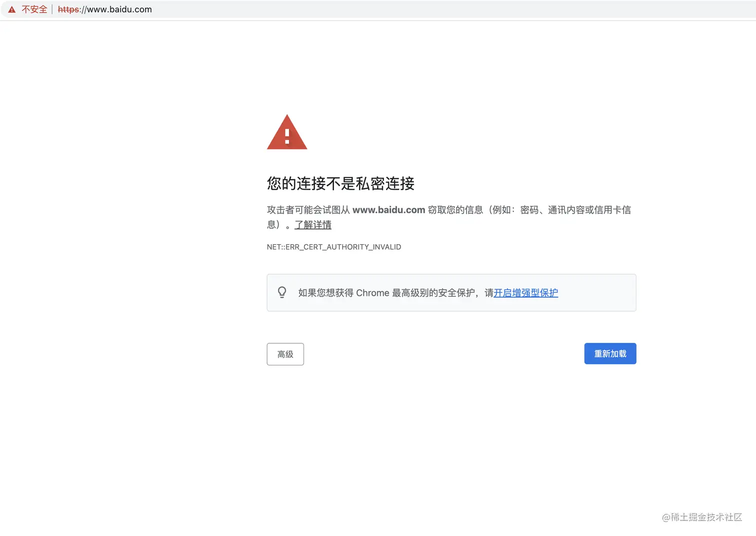Click the 高级 button to show advanced options
The height and width of the screenshot is (536, 756).
point(285,354)
